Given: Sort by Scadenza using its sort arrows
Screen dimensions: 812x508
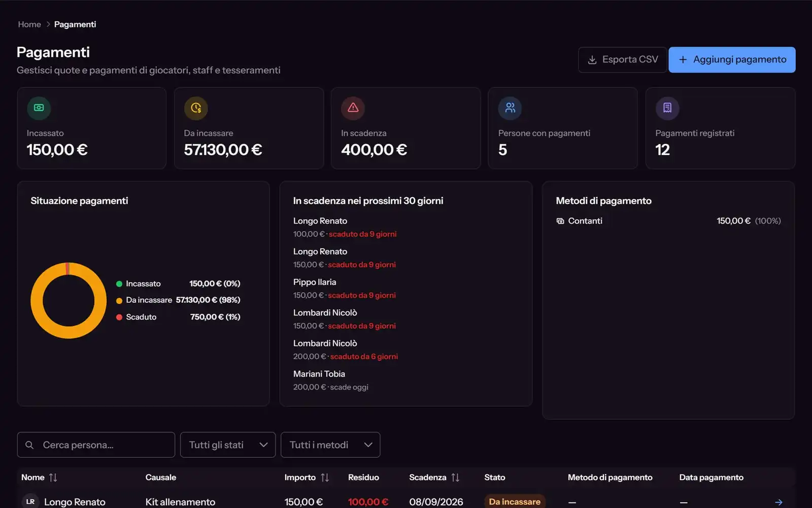Looking at the screenshot, I should (x=455, y=478).
